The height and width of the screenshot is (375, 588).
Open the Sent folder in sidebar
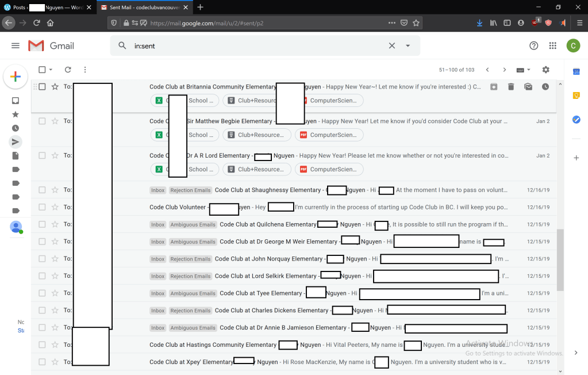coord(16,141)
